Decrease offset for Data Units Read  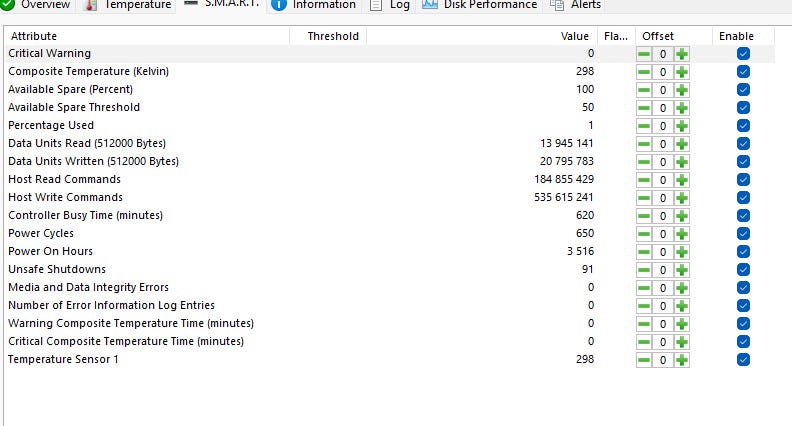pos(644,144)
